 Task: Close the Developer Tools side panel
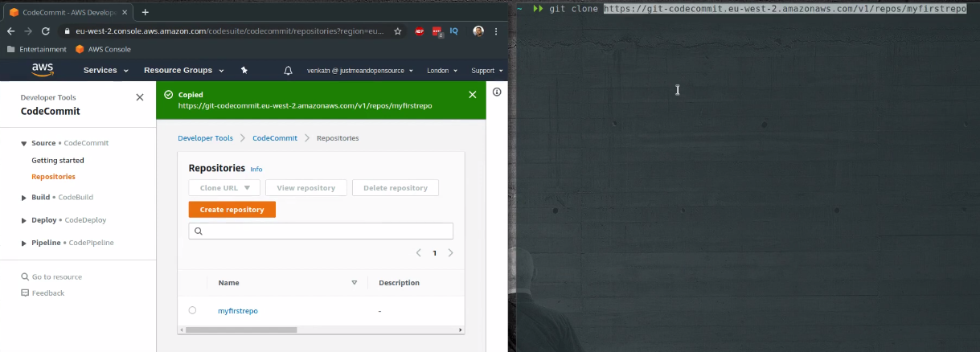coord(140,97)
